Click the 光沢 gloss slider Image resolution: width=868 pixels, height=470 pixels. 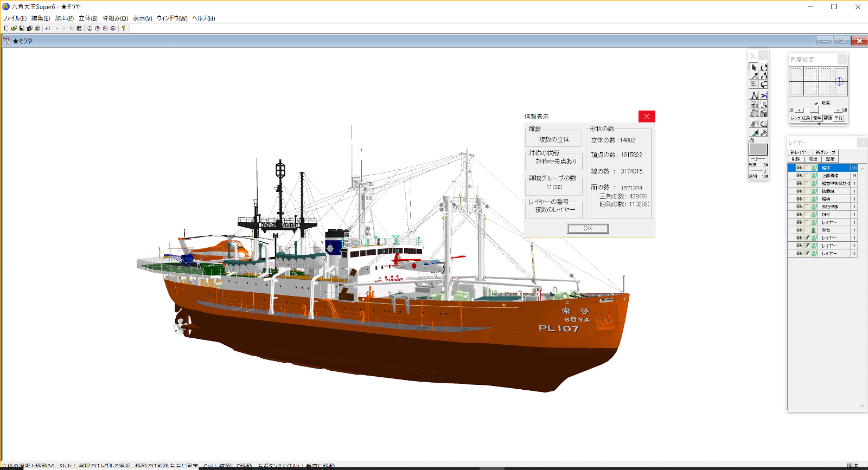(758, 159)
